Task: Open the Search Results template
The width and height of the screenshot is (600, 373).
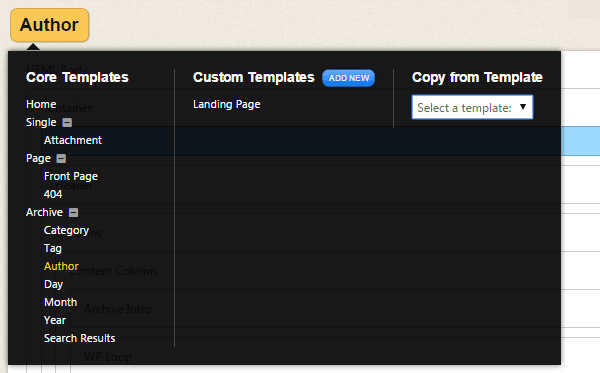Action: coord(80,338)
